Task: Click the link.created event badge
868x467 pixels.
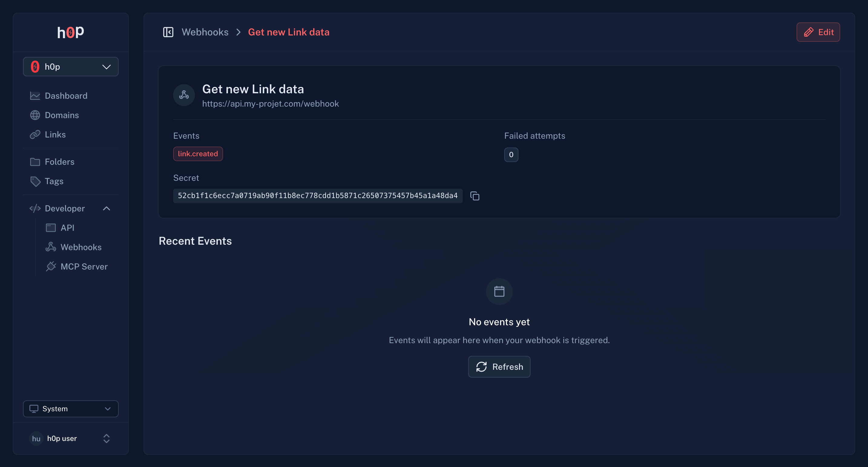Action: point(198,154)
